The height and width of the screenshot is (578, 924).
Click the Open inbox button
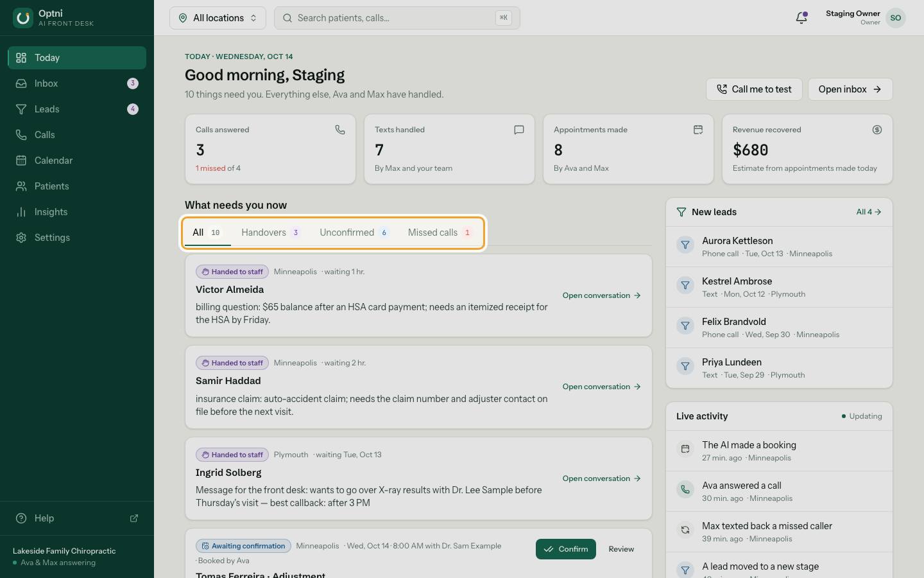click(x=850, y=89)
